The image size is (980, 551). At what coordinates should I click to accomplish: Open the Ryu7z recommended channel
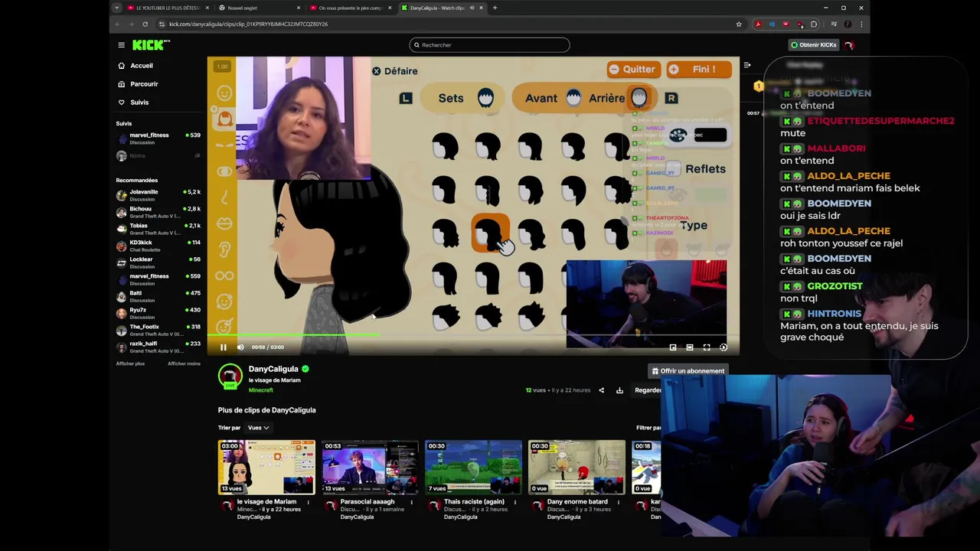tap(158, 313)
